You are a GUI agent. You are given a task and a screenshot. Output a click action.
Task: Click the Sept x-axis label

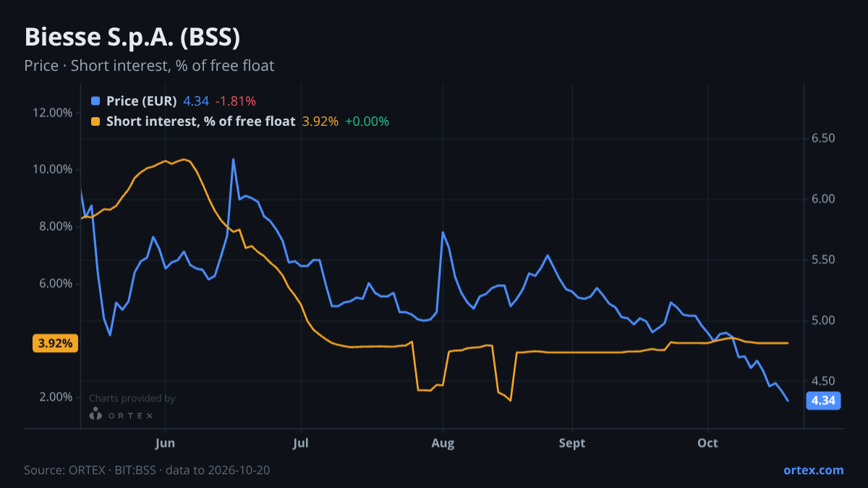click(572, 443)
